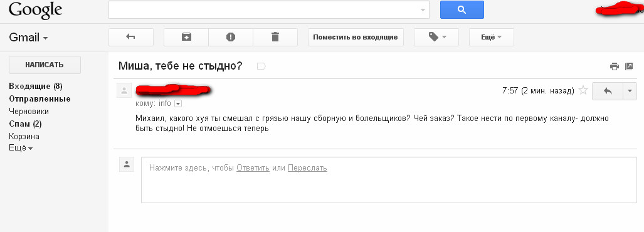Screen dimensions: 644x232
Task: Click the Google logo
Action: pyautogui.click(x=35, y=10)
